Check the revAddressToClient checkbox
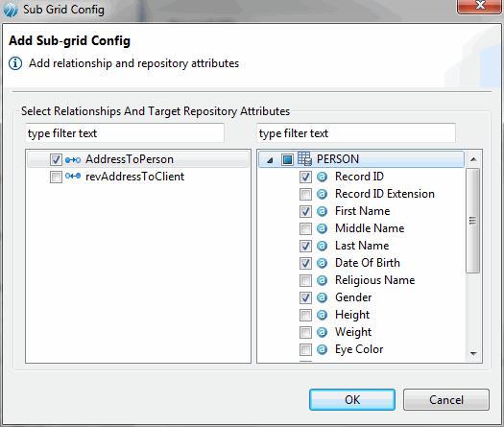This screenshot has height=427, width=504. pos(56,177)
